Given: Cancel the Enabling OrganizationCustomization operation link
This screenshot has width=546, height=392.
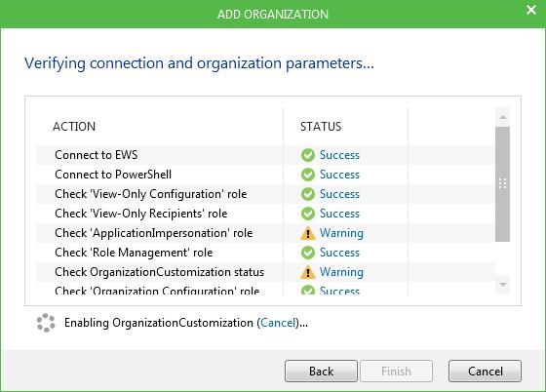Looking at the screenshot, I should tap(278, 323).
